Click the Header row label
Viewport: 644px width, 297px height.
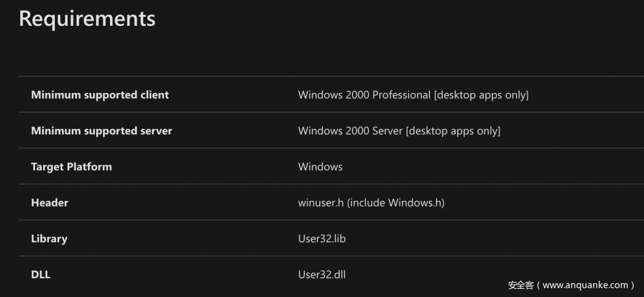click(50, 203)
